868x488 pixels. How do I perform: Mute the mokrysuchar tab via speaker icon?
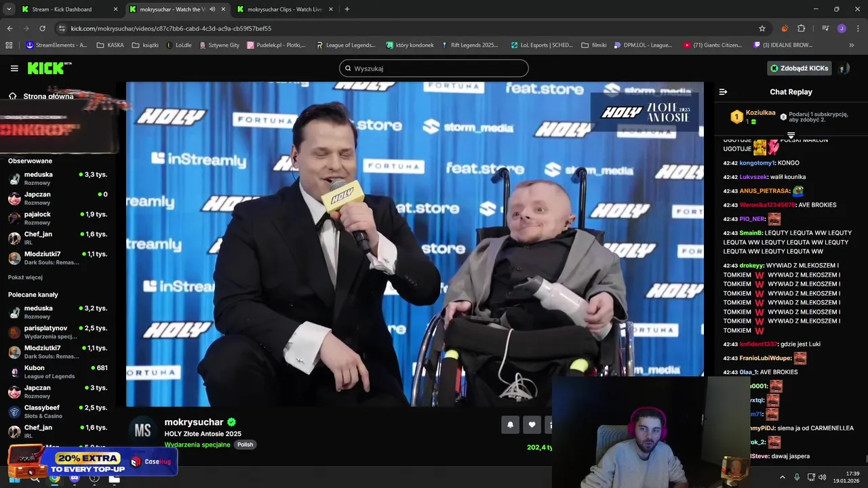[212, 9]
